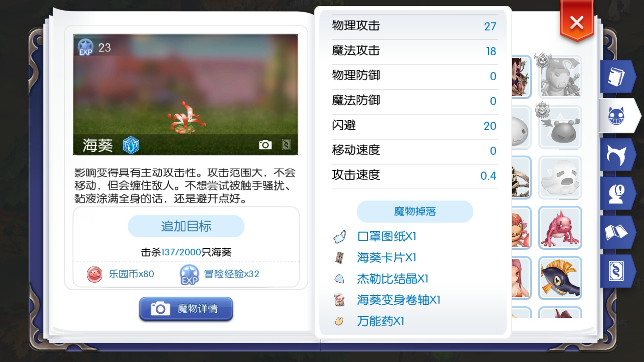
Task: Tap the EXP badge on monster preview
Action: pos(86,47)
